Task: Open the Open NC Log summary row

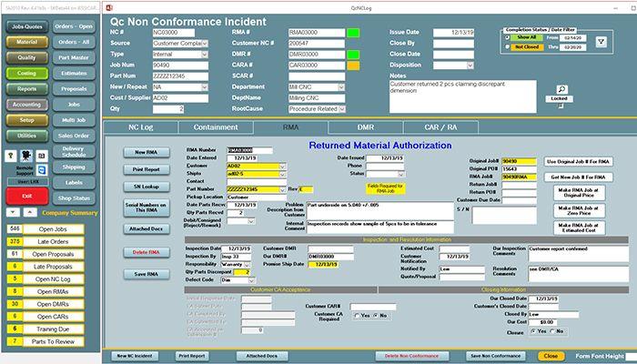Action: (x=45, y=279)
